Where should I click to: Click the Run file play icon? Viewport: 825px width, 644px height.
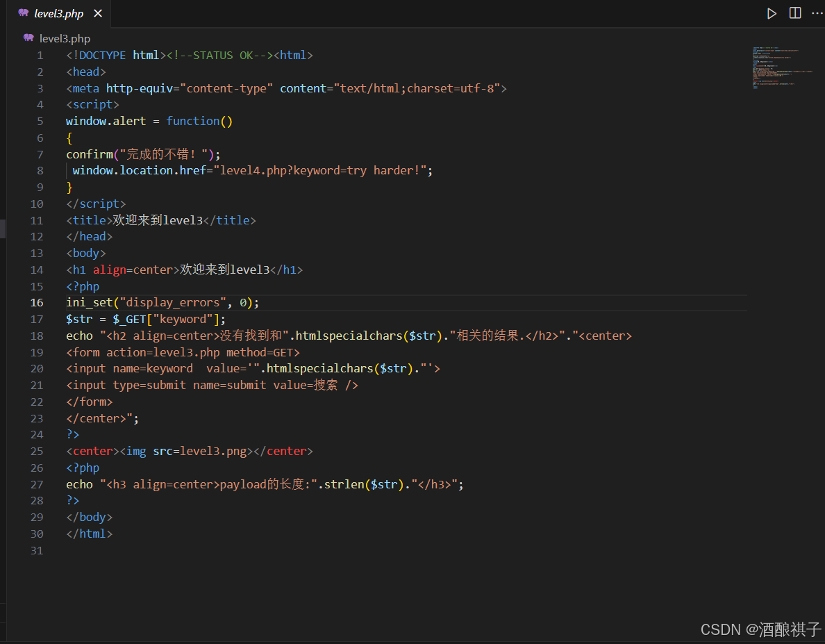772,13
